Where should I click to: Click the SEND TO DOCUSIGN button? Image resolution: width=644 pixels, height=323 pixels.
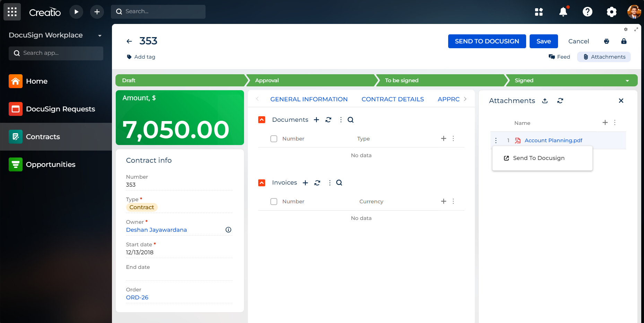487,41
